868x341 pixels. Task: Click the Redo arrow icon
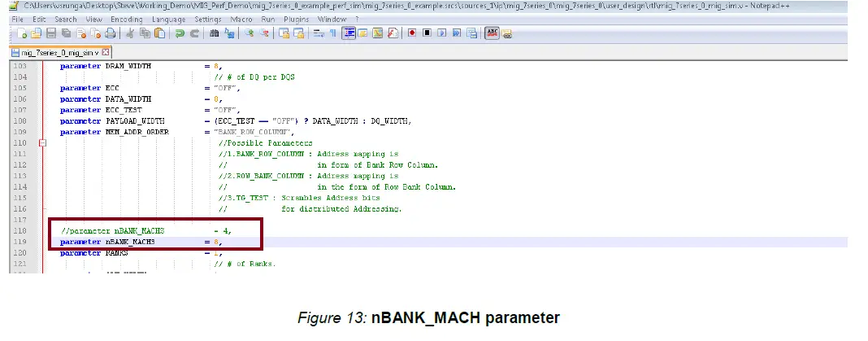click(x=194, y=33)
